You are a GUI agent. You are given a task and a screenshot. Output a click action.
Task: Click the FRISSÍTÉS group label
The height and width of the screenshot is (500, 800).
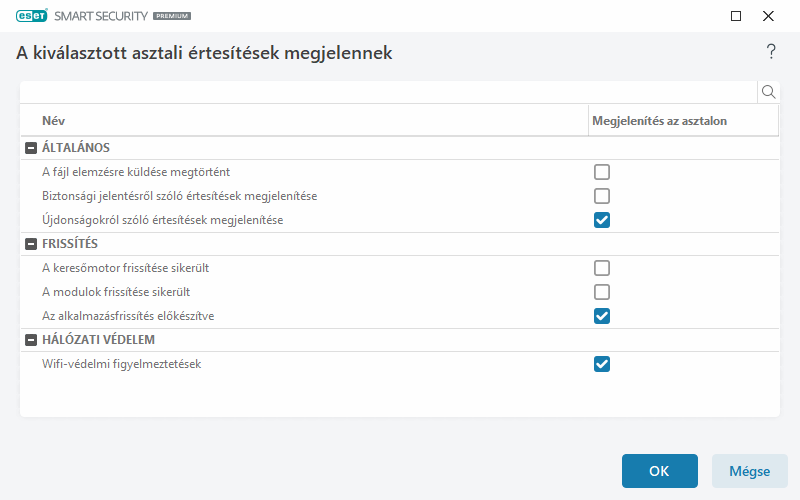tap(69, 244)
